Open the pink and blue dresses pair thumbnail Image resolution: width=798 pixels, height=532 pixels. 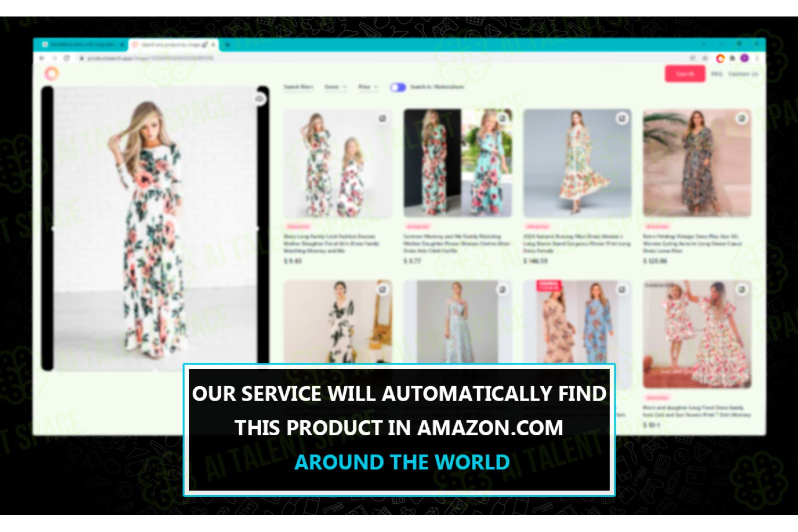(x=577, y=322)
